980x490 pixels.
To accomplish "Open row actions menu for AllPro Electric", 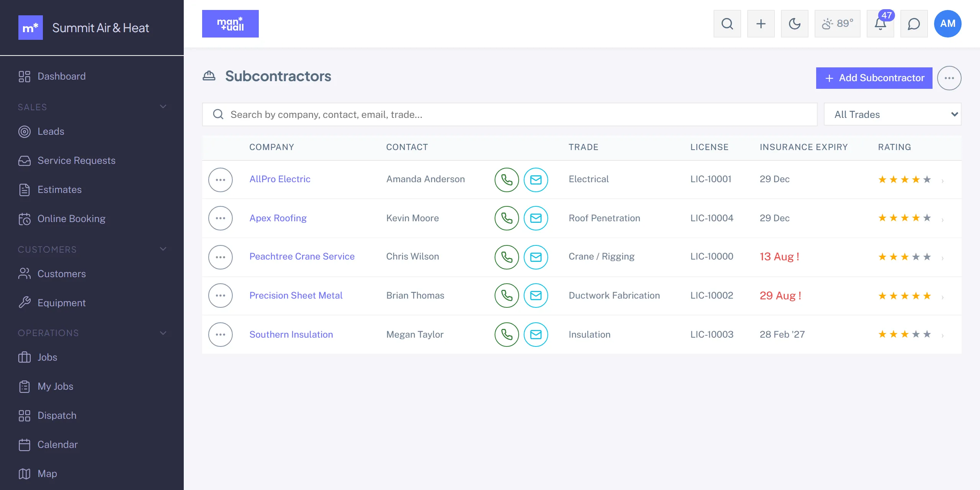I will pyautogui.click(x=220, y=180).
